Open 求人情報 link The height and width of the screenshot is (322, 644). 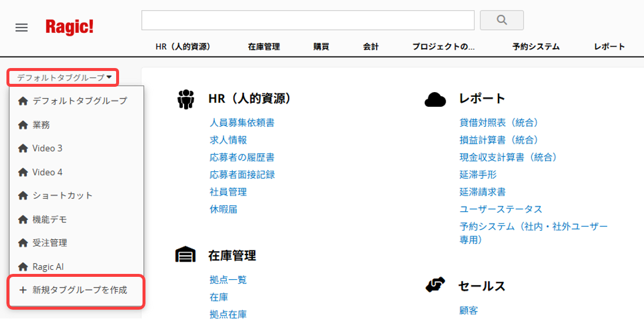click(228, 140)
